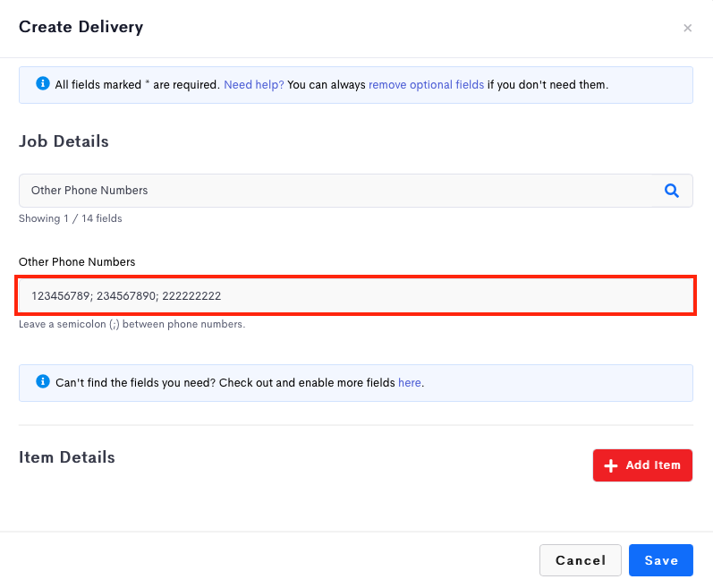Click into the Other Phone Numbers input
Screen dimensions: 713x588
[x=355, y=295]
